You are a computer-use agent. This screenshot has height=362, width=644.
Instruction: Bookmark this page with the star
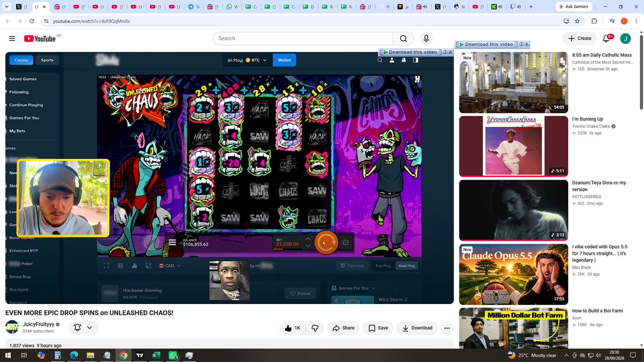coord(577,21)
